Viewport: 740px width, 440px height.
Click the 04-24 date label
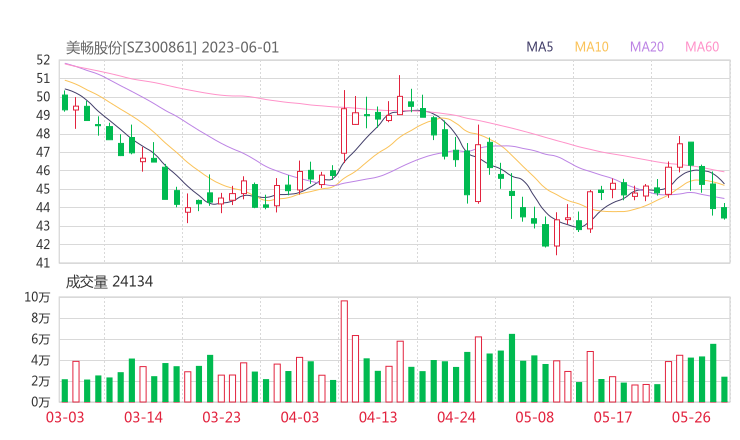[x=456, y=417]
